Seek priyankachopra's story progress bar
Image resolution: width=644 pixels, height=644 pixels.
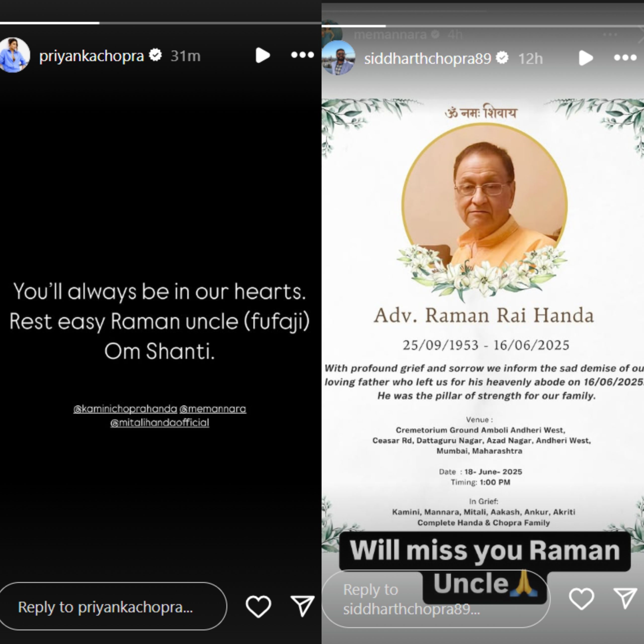pyautogui.click(x=161, y=23)
